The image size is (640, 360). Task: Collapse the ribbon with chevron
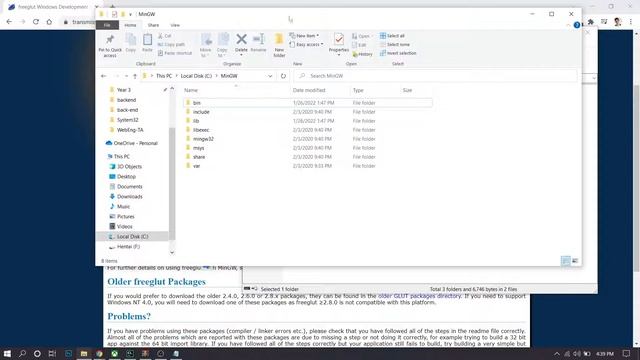(x=568, y=25)
